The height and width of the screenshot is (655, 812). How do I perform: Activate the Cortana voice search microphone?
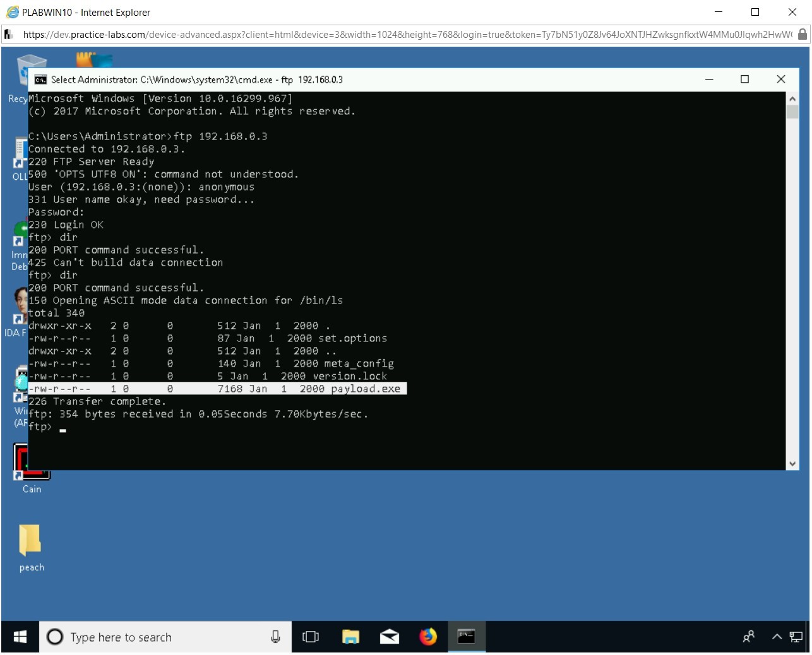click(x=276, y=637)
